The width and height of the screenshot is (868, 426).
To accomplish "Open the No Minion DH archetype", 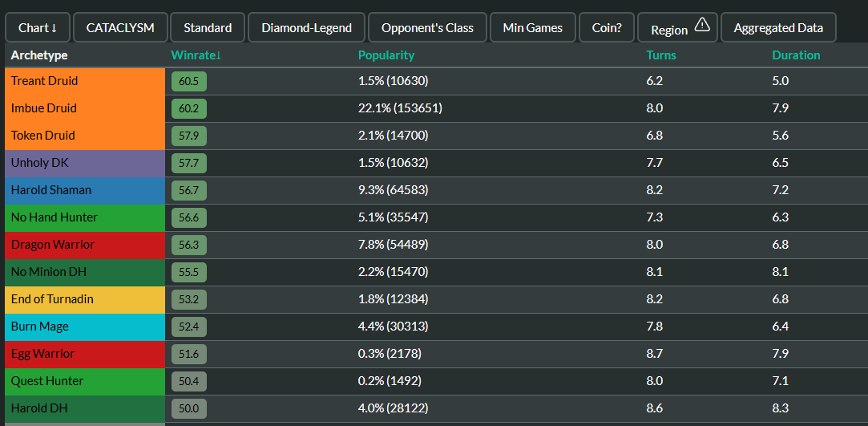I will [x=85, y=272].
